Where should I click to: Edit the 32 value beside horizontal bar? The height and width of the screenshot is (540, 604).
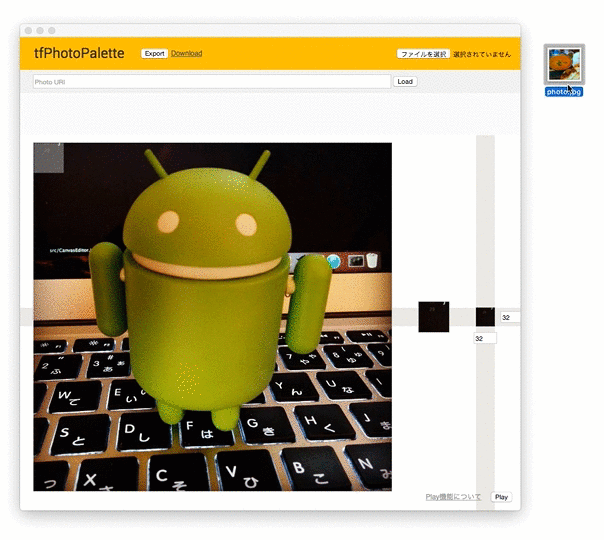tap(510, 317)
